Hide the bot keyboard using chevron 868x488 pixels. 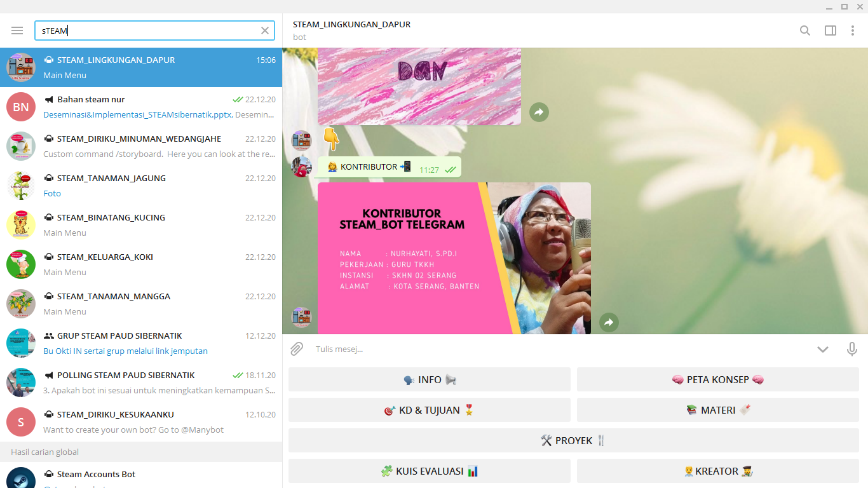823,349
